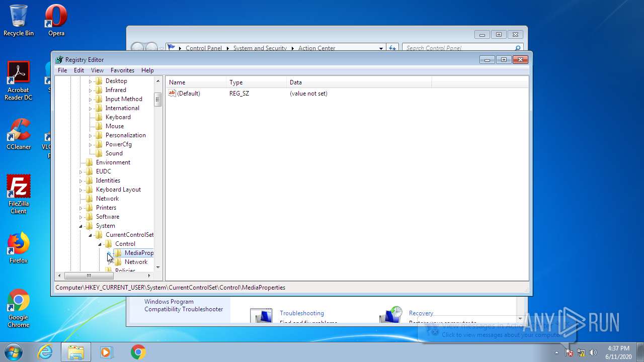Click the REG_SZ type cell
Image resolution: width=644 pixels, height=362 pixels.
click(x=239, y=94)
